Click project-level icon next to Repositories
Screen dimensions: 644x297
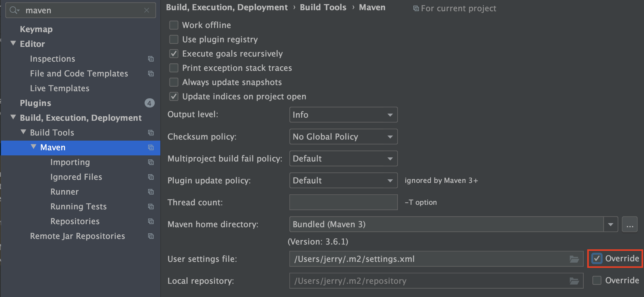pyautogui.click(x=151, y=221)
